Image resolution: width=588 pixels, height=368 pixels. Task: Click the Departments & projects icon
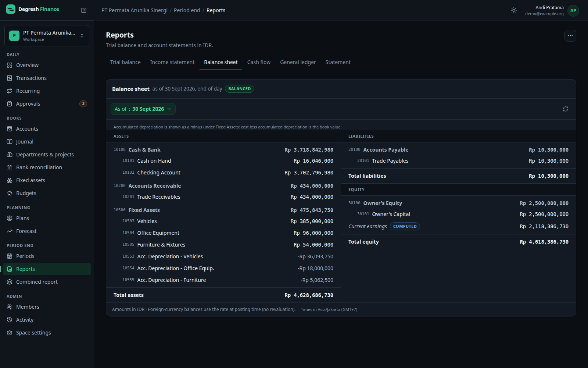pos(10,155)
